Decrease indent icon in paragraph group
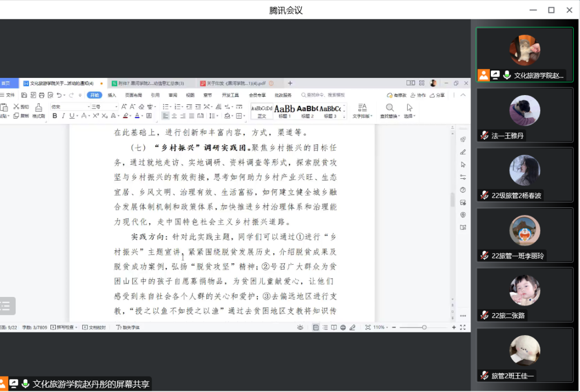This screenshot has width=580, height=392. [190, 106]
